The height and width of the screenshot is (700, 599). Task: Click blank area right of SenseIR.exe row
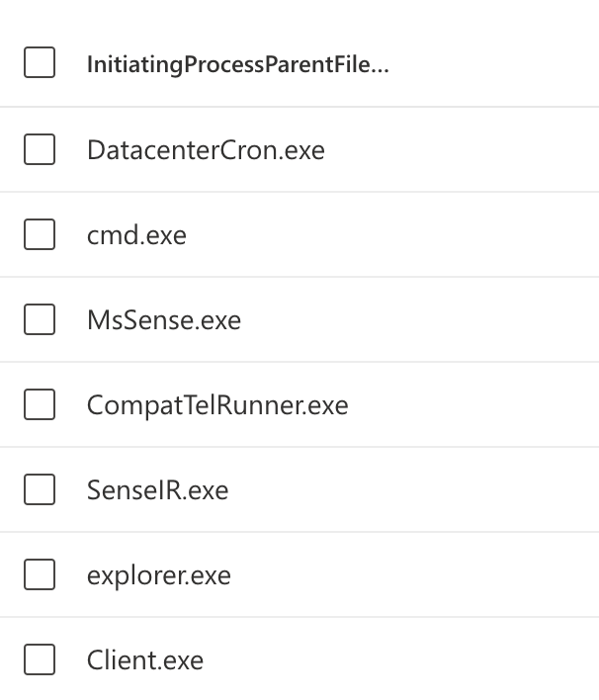pyautogui.click(x=415, y=490)
